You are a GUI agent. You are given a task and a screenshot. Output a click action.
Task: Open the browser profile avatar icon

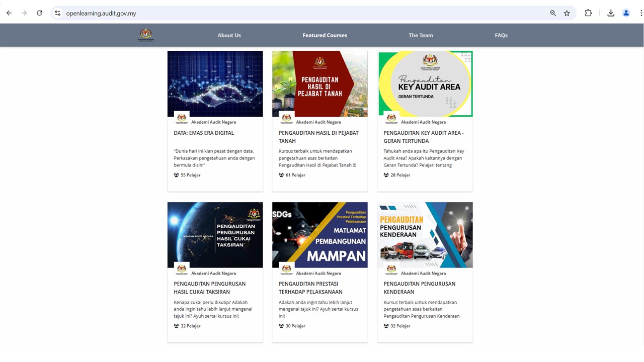coord(626,13)
